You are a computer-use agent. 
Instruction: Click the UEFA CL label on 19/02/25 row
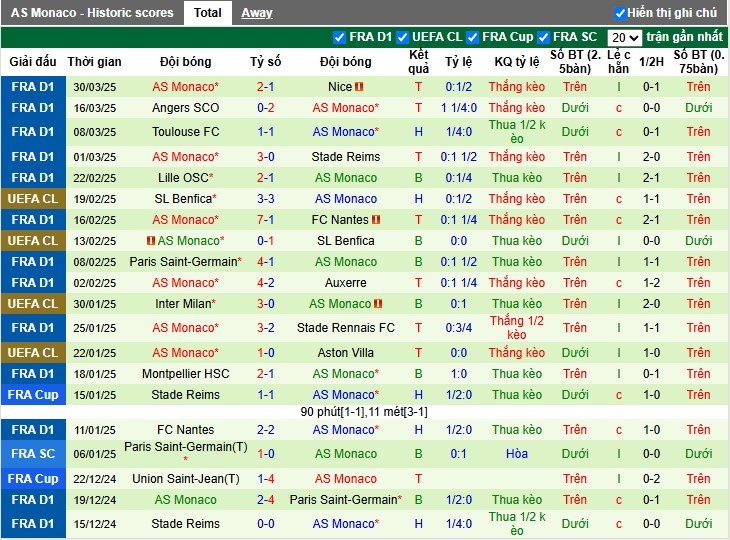click(33, 198)
